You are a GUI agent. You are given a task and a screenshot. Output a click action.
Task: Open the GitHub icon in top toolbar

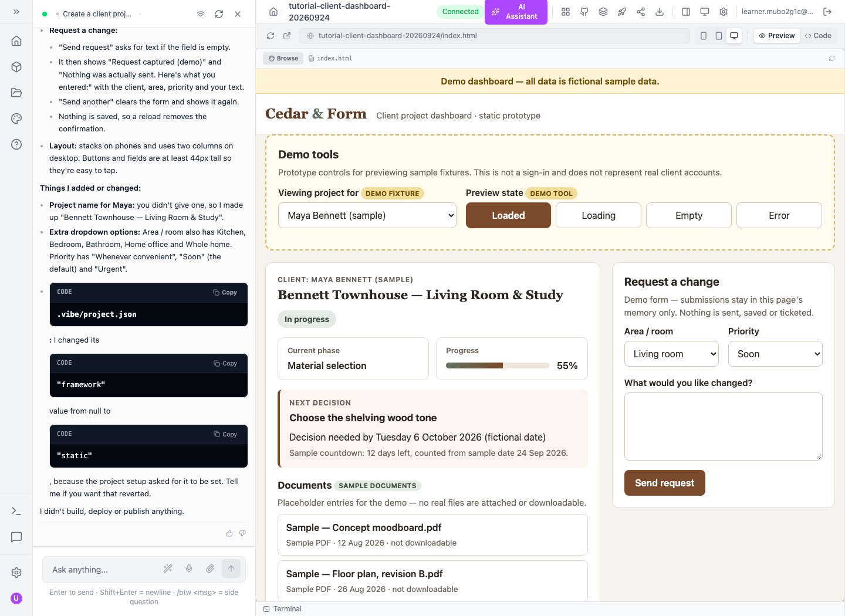584,12
